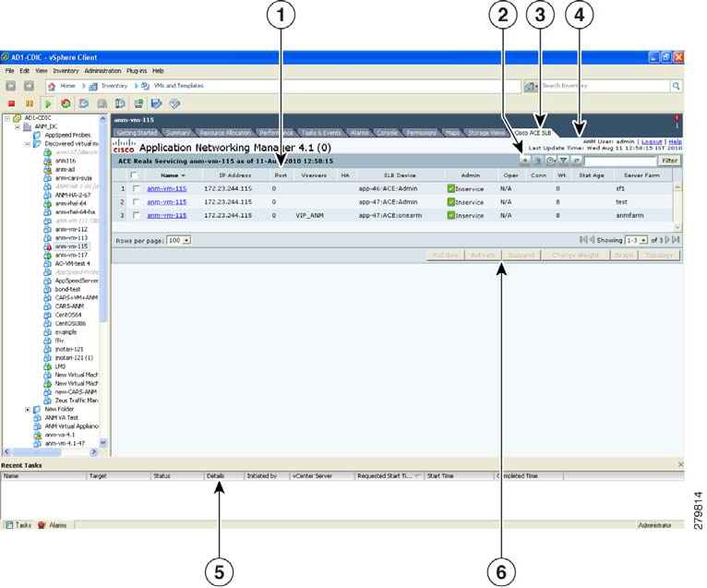Click the navigation Back arrow button
This screenshot has width=707, height=588.
[12, 86]
